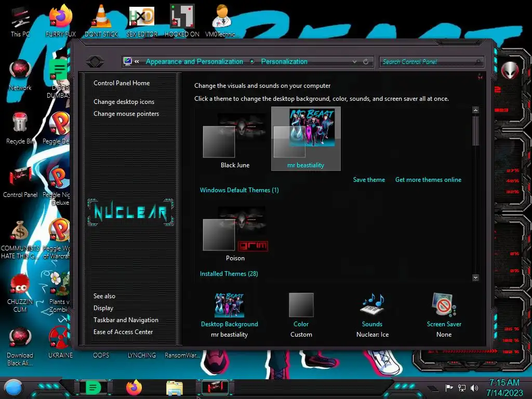Click the theme list scrollbar thumb
532x399 pixels.
tap(476, 130)
